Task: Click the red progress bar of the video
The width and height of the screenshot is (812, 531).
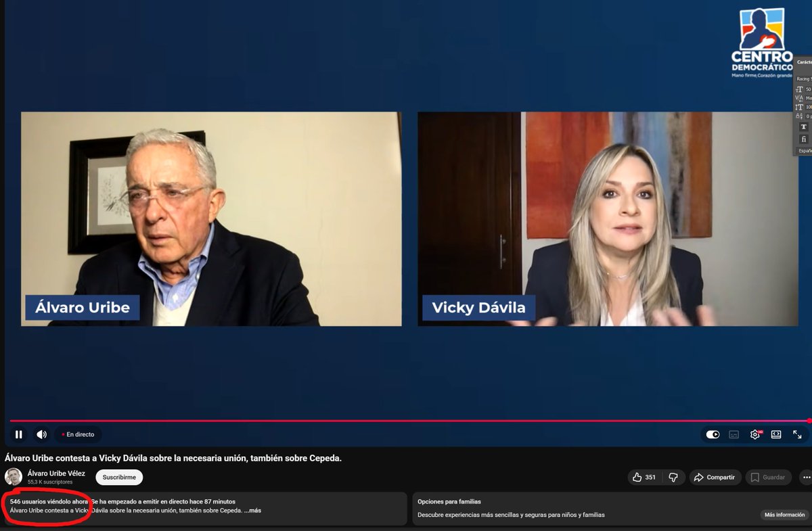Action: point(409,421)
